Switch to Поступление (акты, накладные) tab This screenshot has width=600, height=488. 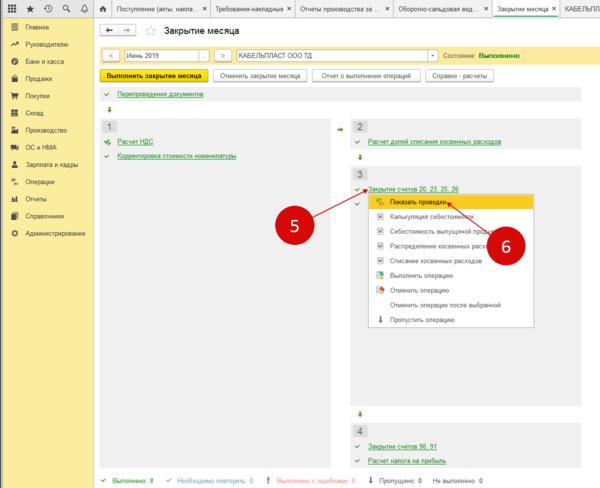157,9
